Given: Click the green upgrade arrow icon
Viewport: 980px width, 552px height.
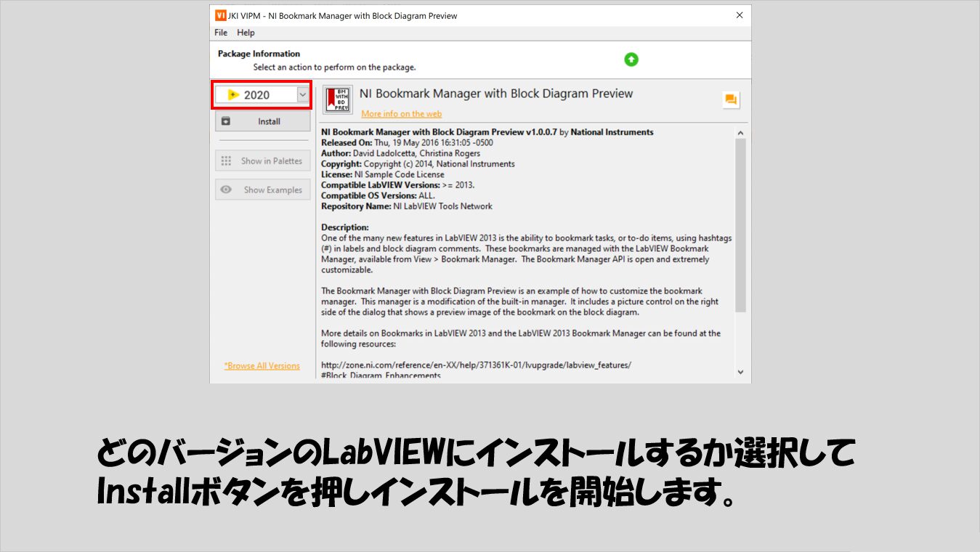Looking at the screenshot, I should [631, 60].
